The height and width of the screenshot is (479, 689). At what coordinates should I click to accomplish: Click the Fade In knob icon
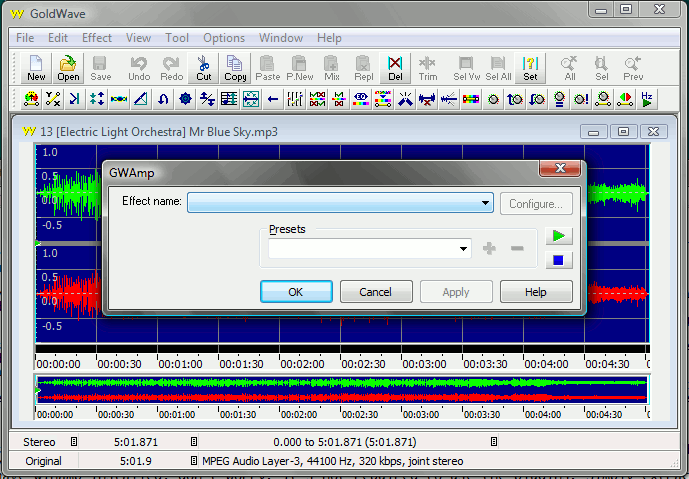tap(515, 99)
